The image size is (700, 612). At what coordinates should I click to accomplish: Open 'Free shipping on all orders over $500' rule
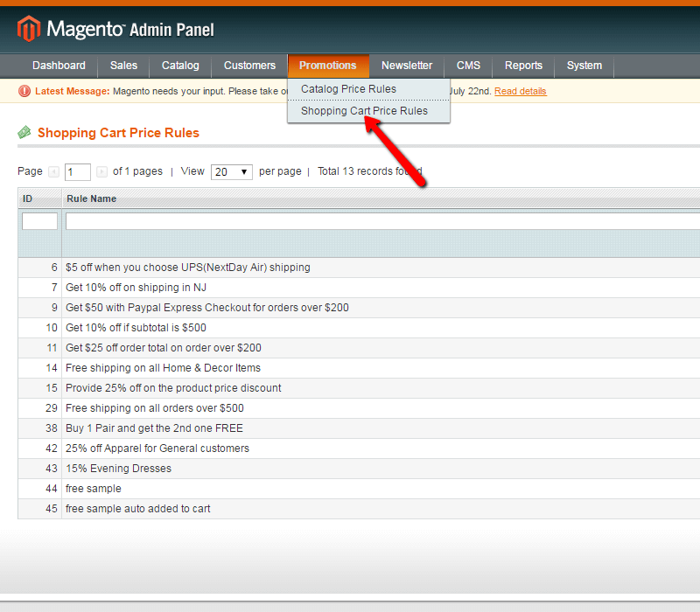(155, 408)
